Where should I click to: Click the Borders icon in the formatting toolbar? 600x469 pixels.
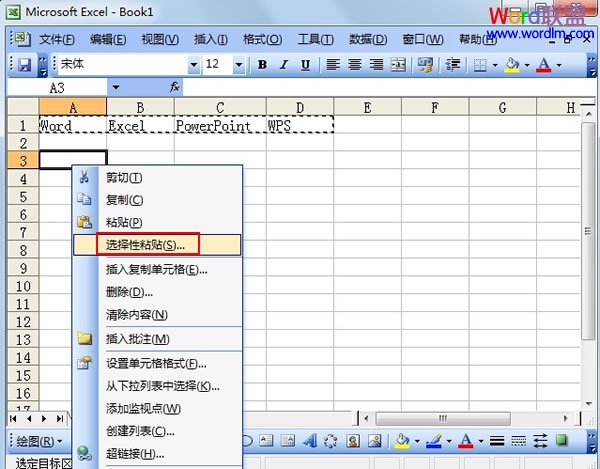point(480,65)
